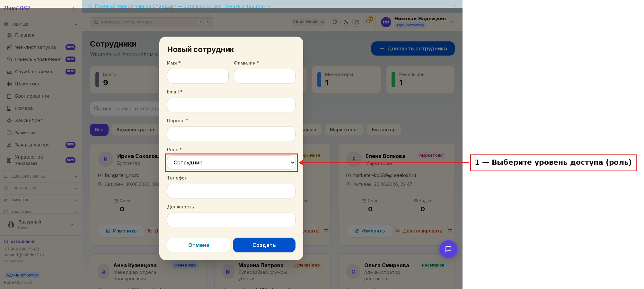Click the Отмена button
The image size is (644, 289).
(x=198, y=245)
